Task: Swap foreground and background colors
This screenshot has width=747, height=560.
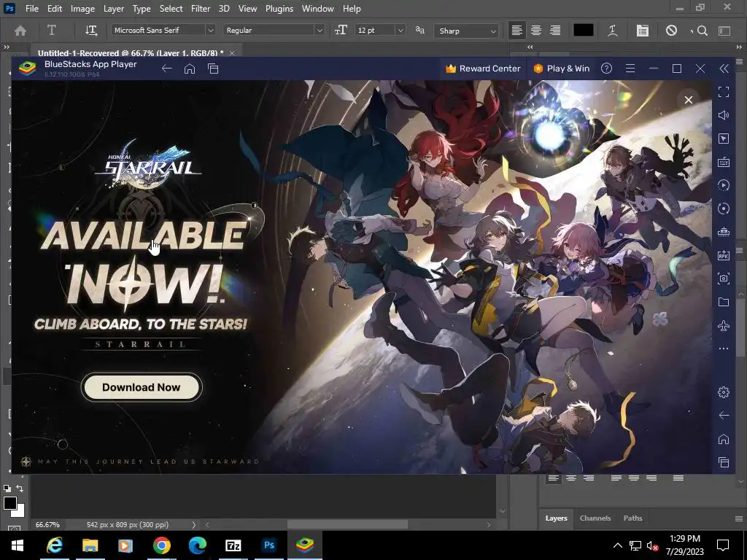Action: click(20, 489)
